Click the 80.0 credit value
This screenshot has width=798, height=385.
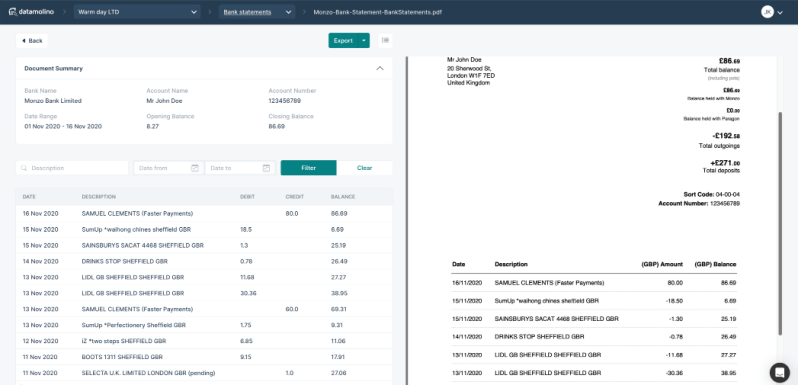(x=292, y=213)
